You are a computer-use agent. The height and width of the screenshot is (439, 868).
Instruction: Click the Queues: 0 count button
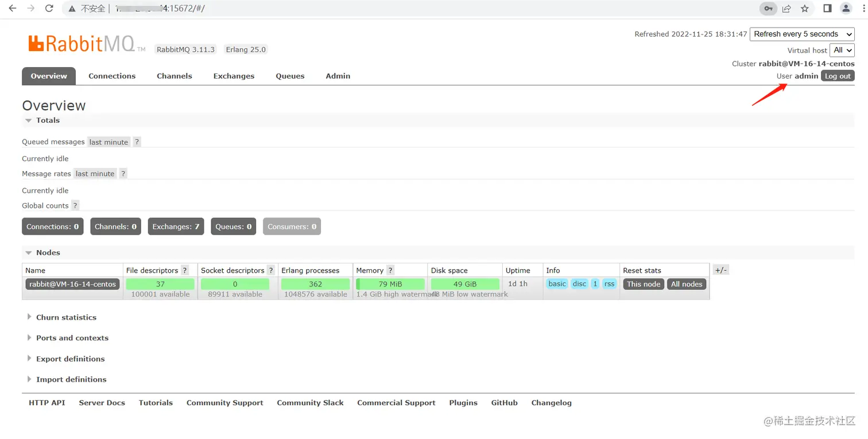[x=234, y=227]
